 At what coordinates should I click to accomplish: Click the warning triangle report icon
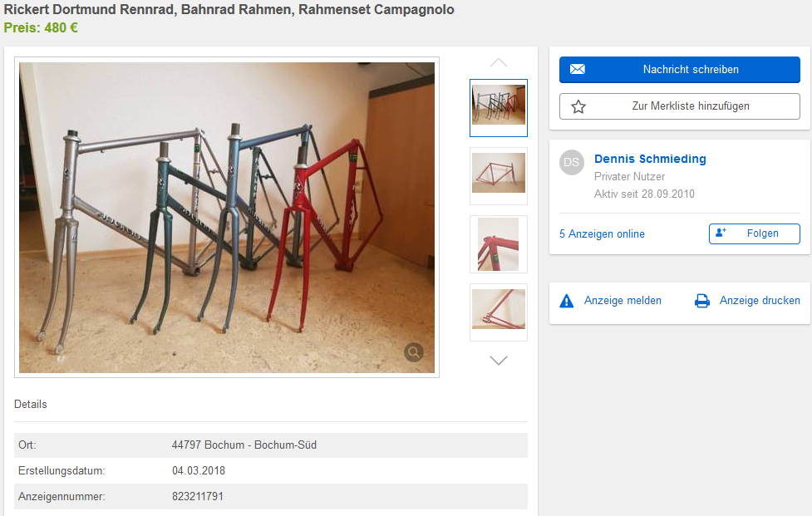click(x=567, y=301)
